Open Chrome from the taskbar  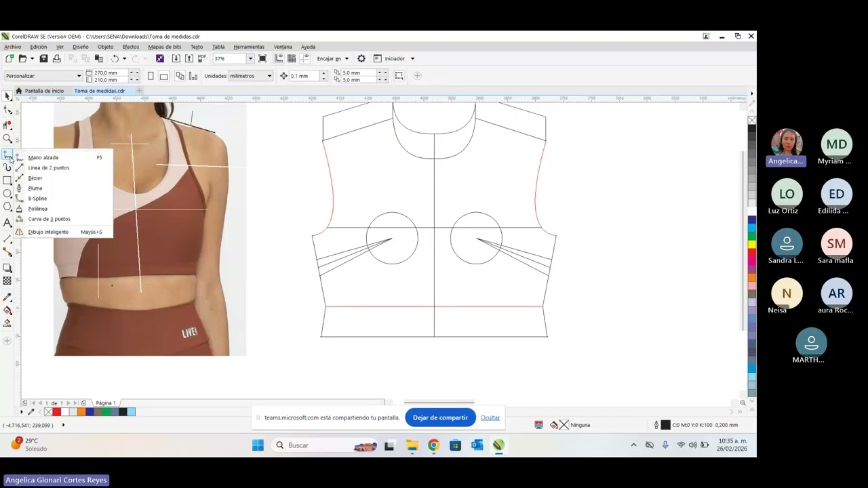tap(433, 445)
